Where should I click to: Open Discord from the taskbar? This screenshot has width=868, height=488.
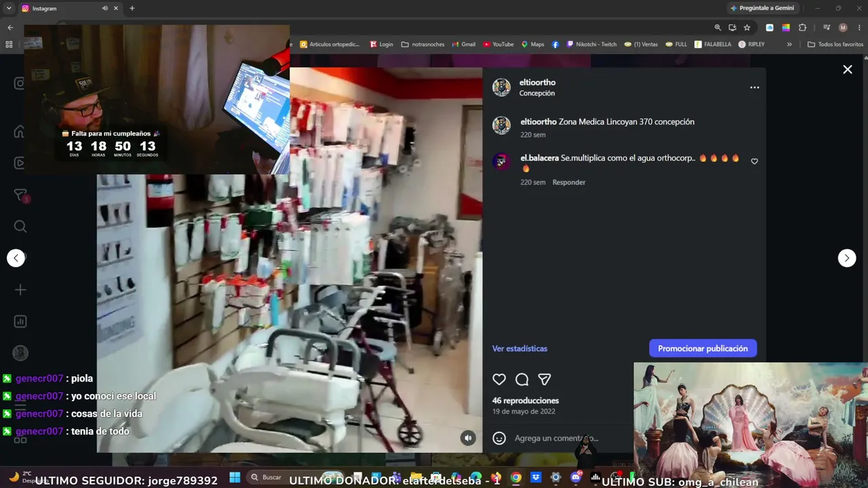576,477
